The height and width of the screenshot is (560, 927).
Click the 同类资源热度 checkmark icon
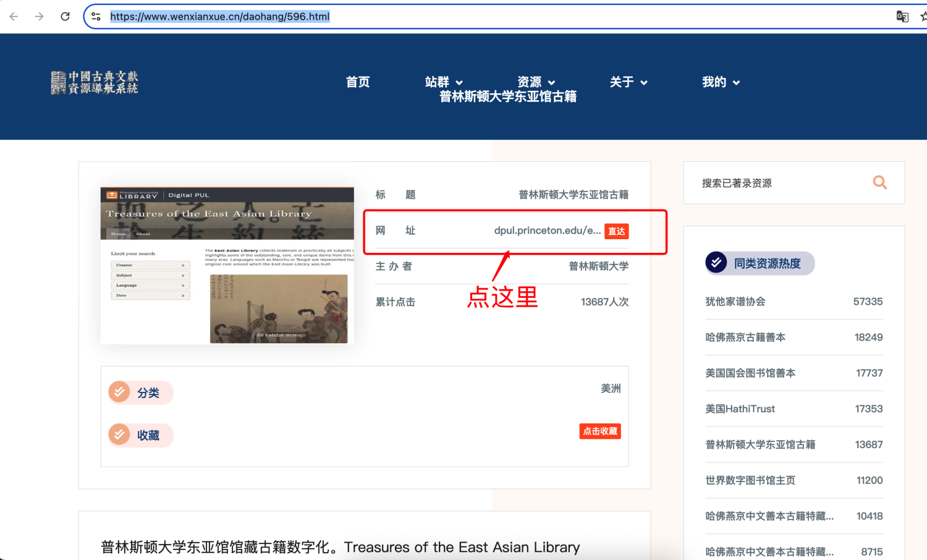pos(716,263)
